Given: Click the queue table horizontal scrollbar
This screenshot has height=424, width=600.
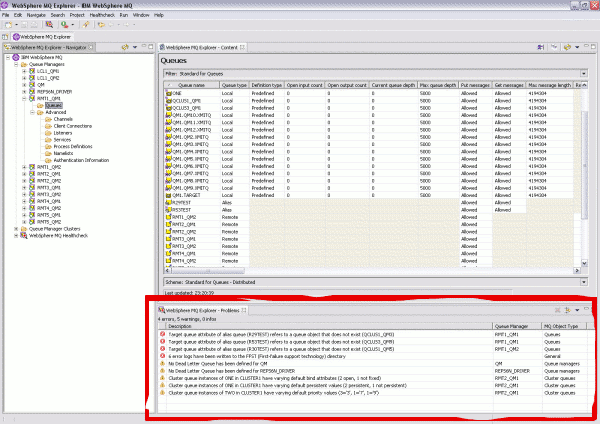Looking at the screenshot, I should 373,271.
